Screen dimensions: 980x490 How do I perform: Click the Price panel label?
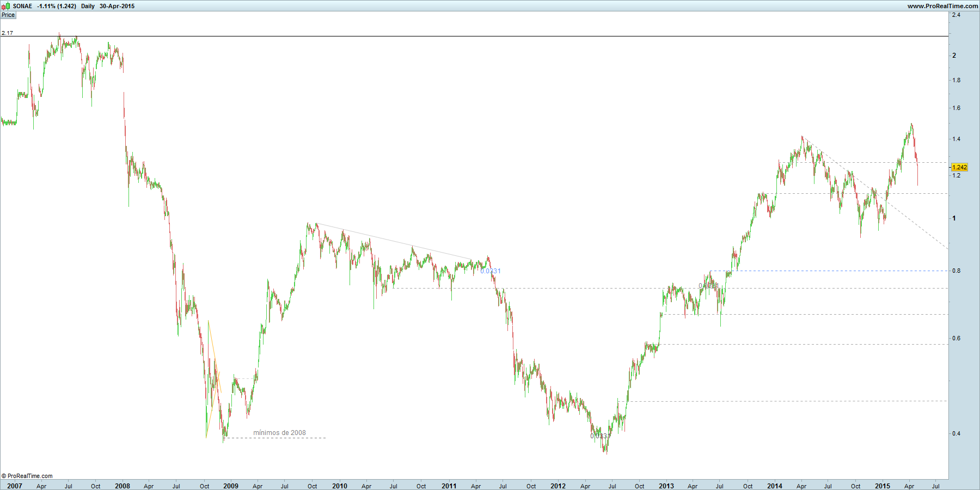click(8, 15)
